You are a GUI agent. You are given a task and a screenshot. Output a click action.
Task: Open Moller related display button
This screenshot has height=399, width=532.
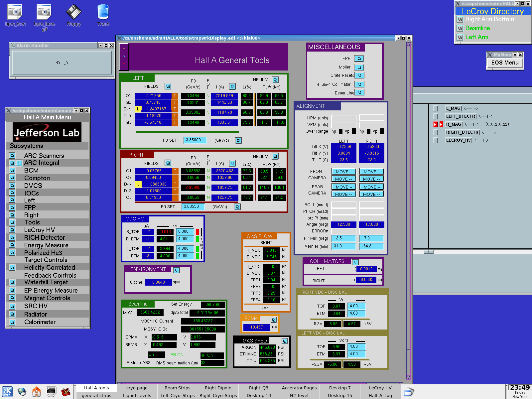(359, 67)
